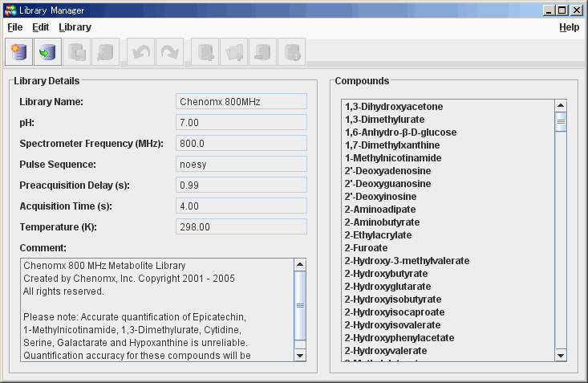Close the Library Manager window
This screenshot has width=588, height=383.
(577, 10)
